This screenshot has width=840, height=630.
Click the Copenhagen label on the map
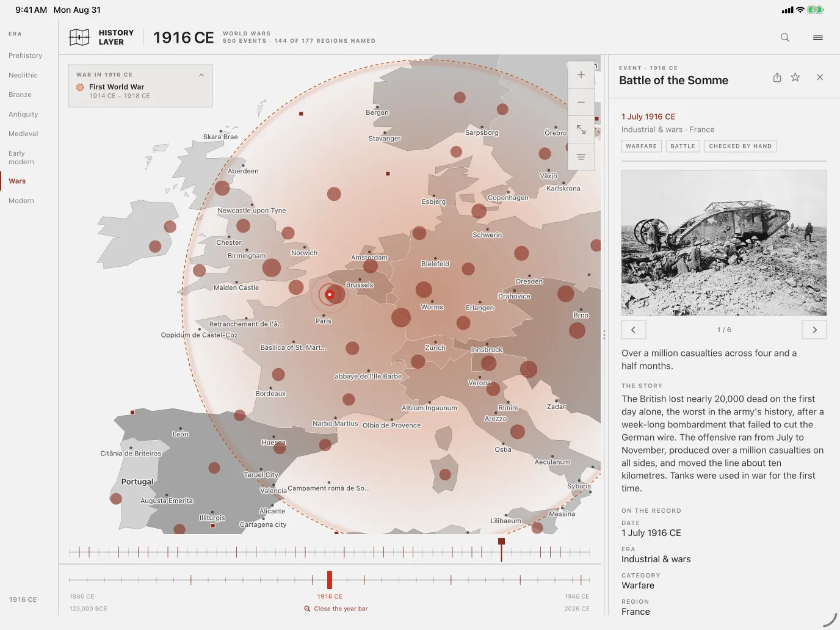pos(508,198)
